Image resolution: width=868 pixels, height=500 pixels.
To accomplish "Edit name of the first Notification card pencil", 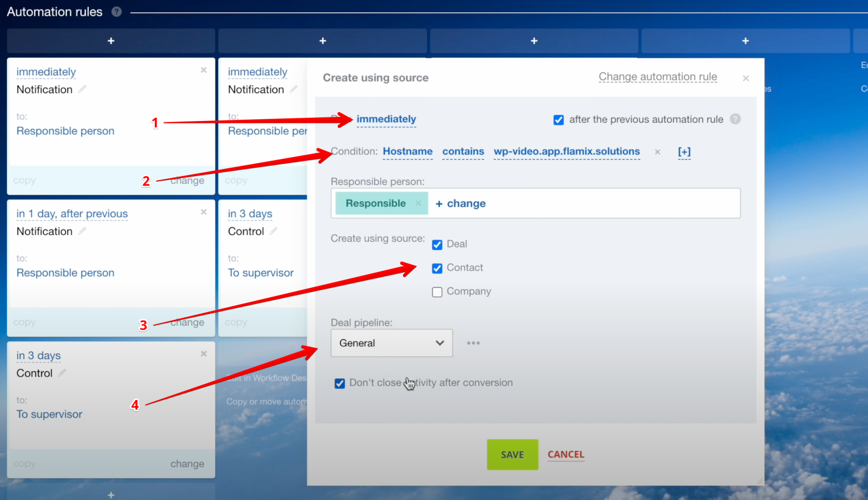I will click(x=82, y=89).
